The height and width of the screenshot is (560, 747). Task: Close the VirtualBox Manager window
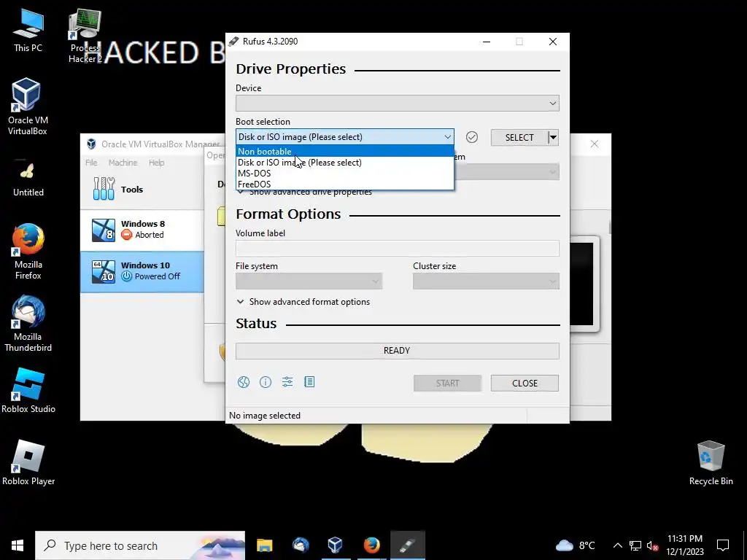594,144
